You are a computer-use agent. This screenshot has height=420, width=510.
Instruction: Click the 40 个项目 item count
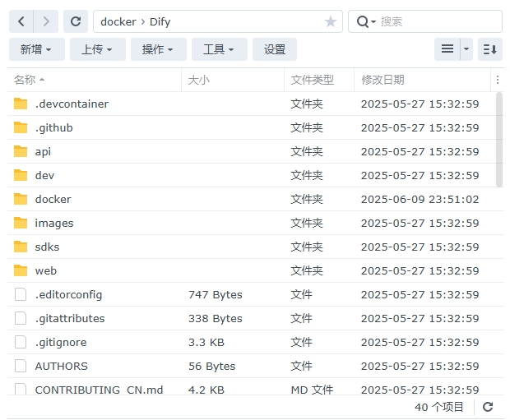pos(438,407)
